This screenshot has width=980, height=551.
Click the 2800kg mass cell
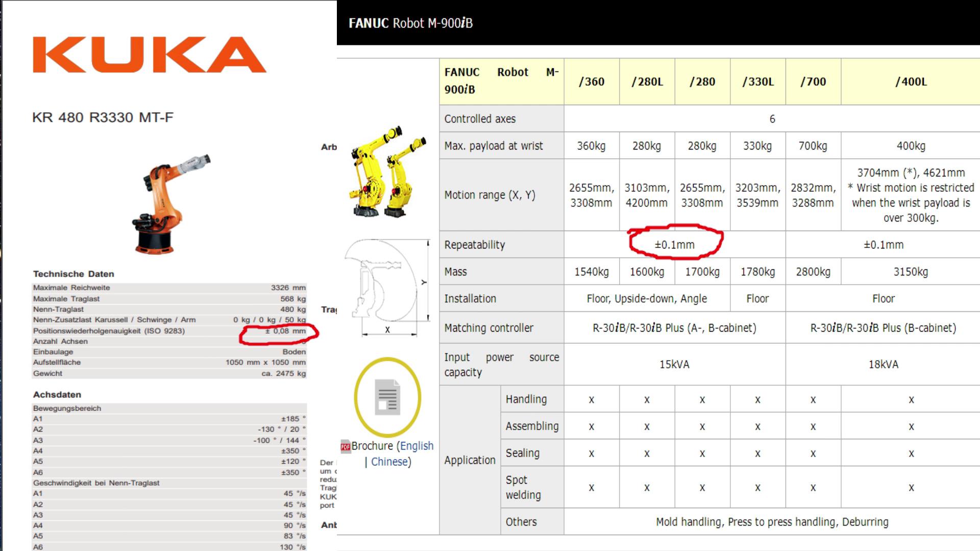click(x=813, y=272)
